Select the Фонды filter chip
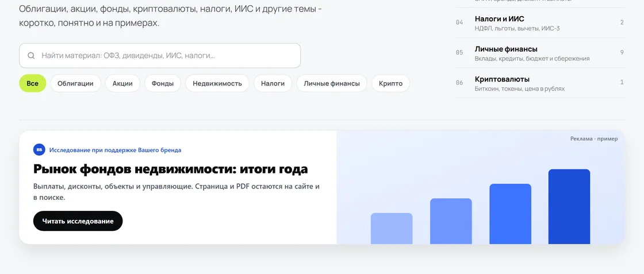644x274 pixels. click(x=163, y=84)
